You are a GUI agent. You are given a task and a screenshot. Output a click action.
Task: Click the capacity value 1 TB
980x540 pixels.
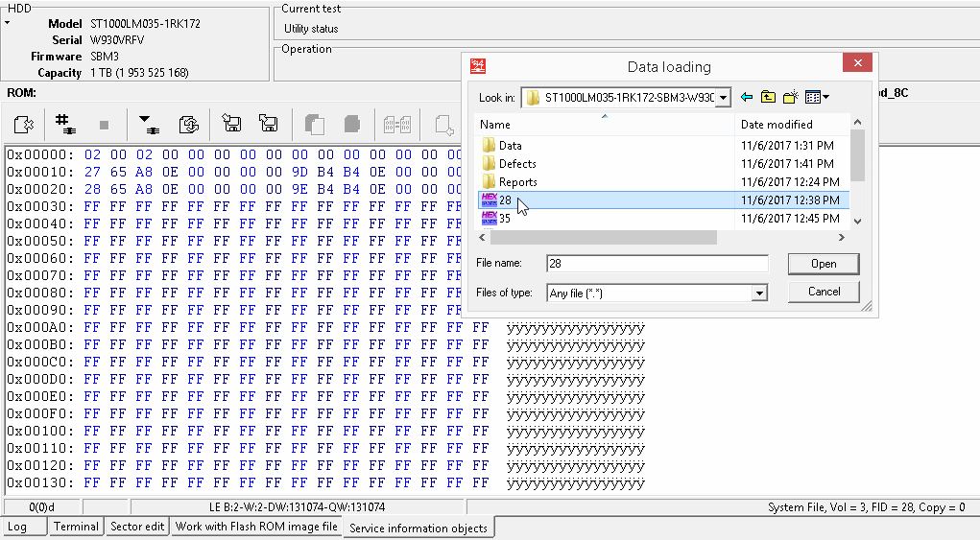pos(139,73)
